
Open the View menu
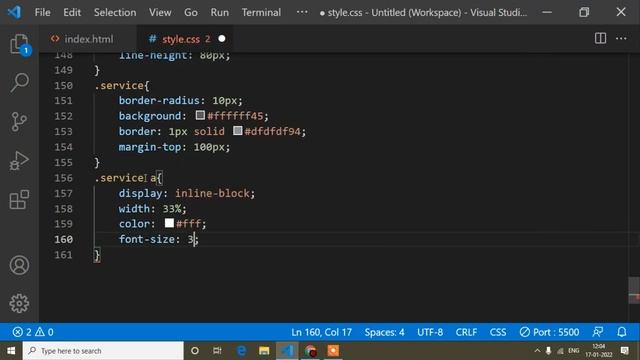pos(160,12)
